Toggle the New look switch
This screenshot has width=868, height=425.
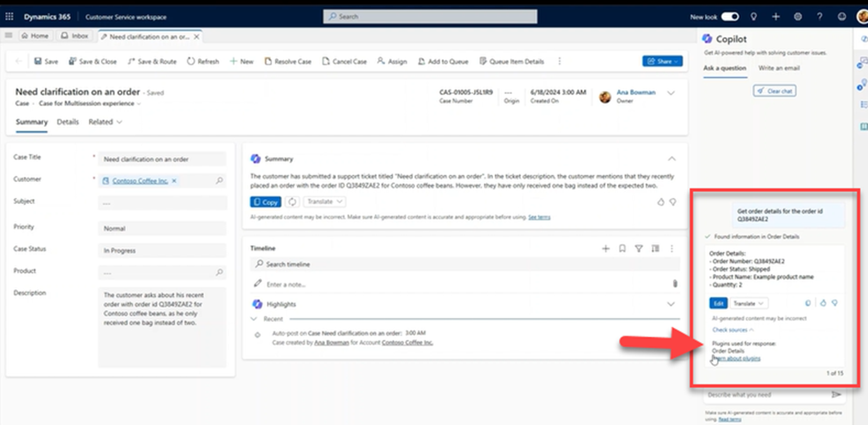730,17
